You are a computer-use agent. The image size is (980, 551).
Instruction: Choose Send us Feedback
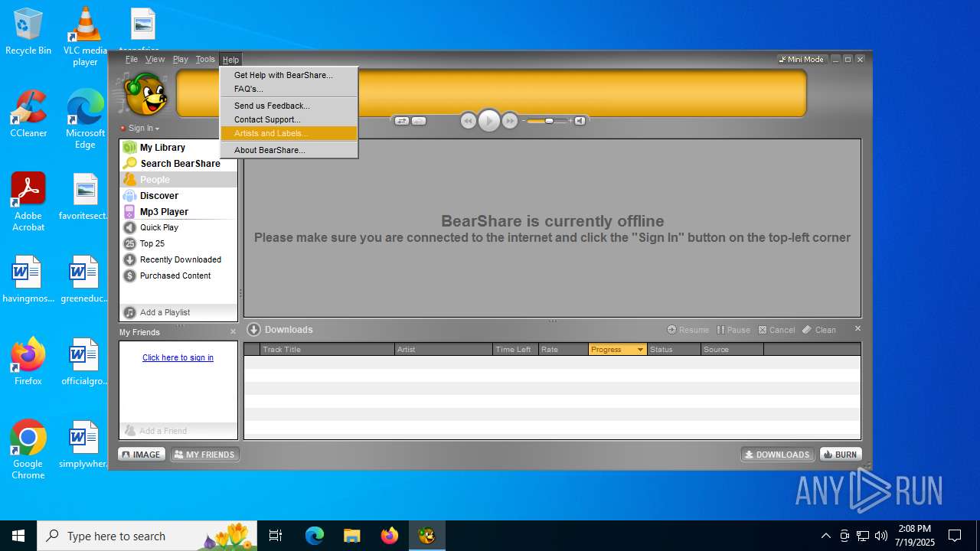(x=289, y=106)
